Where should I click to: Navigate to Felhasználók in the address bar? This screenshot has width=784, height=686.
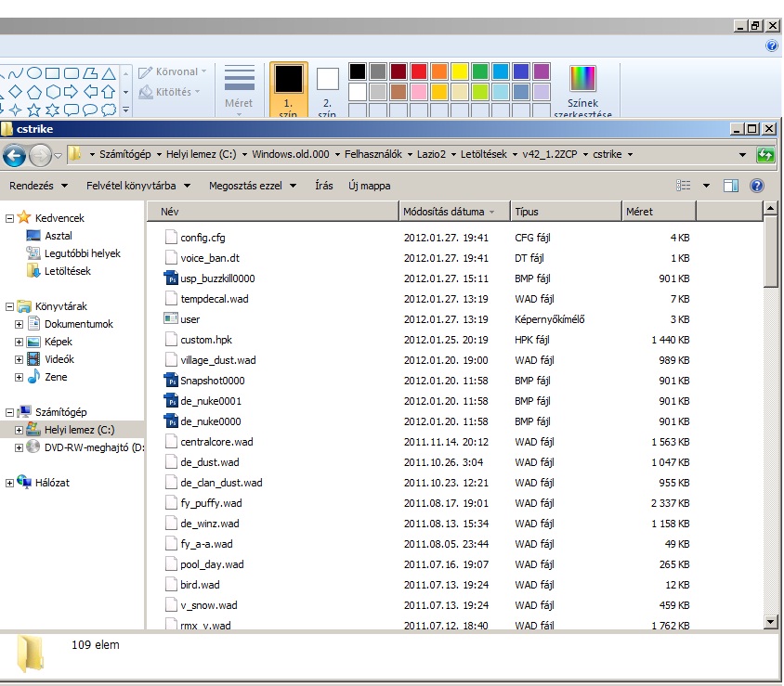(x=373, y=154)
